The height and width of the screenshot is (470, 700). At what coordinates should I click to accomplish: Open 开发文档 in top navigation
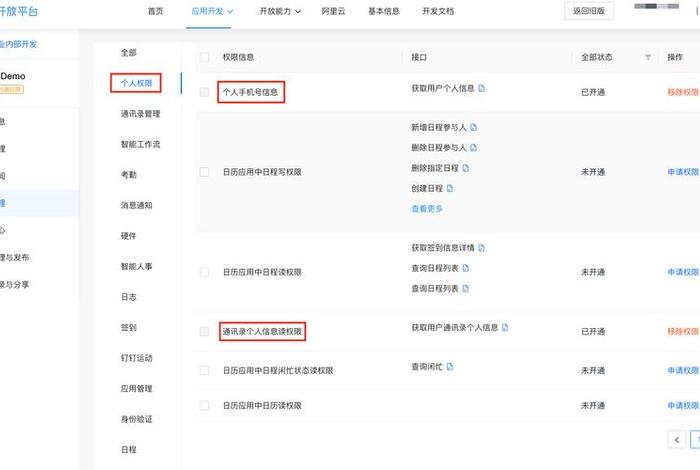coord(438,11)
